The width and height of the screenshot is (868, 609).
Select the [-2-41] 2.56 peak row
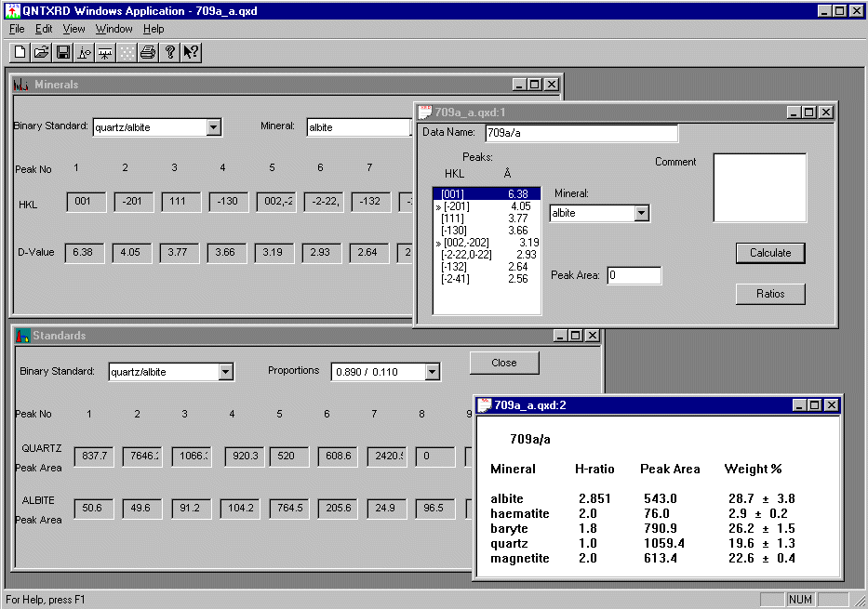486,279
